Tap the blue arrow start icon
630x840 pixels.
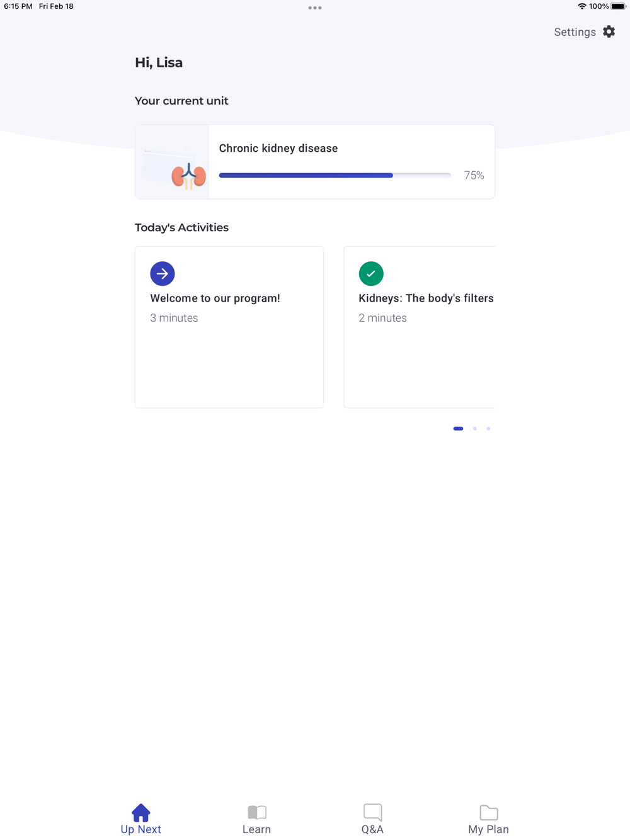163,273
